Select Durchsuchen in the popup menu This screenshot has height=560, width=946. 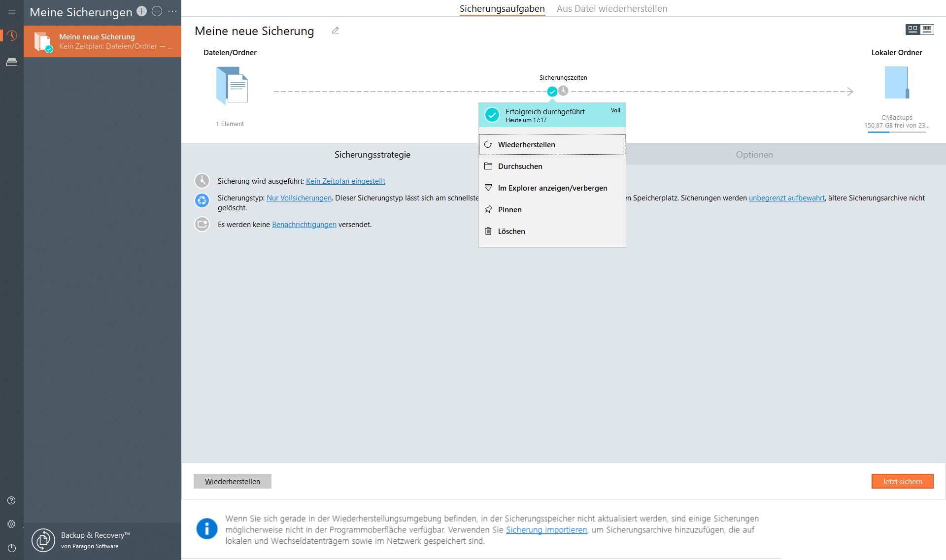coord(520,166)
